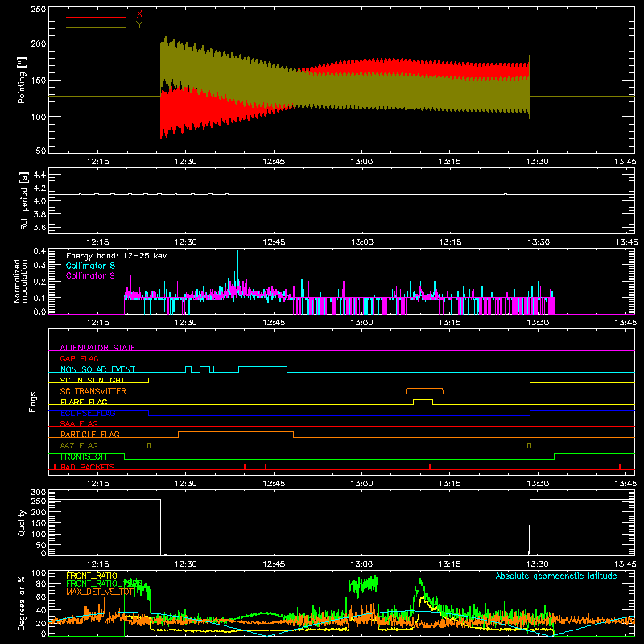Screen dimensions: 644x644
Task: Click the first A4Z_FLAG spike near 12:24
Action: (149, 445)
